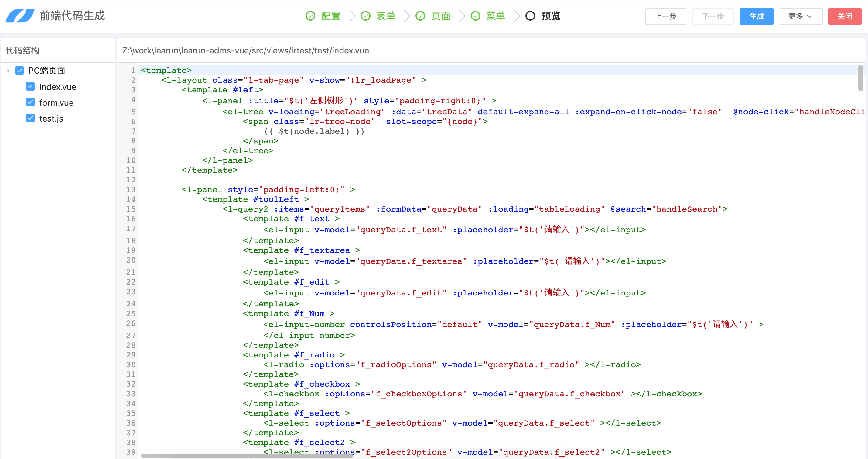
Task: Click the vertical scrollbar of the code editor
Action: [860, 78]
